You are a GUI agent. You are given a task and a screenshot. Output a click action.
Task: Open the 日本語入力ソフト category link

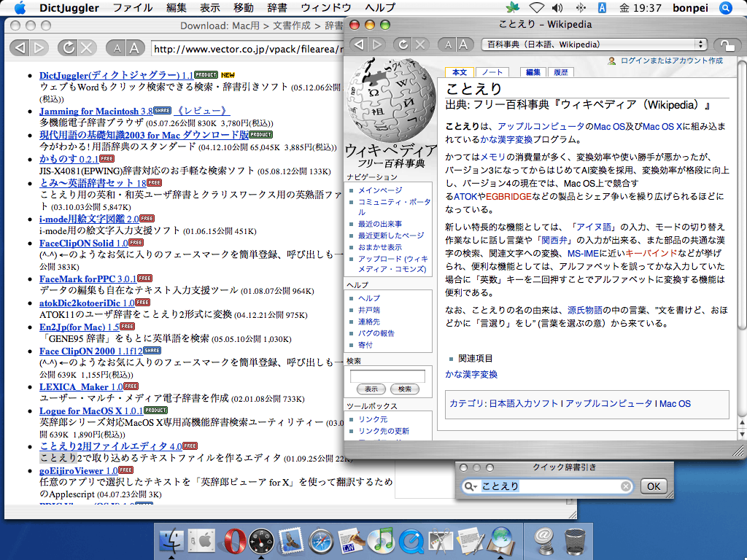click(x=523, y=403)
